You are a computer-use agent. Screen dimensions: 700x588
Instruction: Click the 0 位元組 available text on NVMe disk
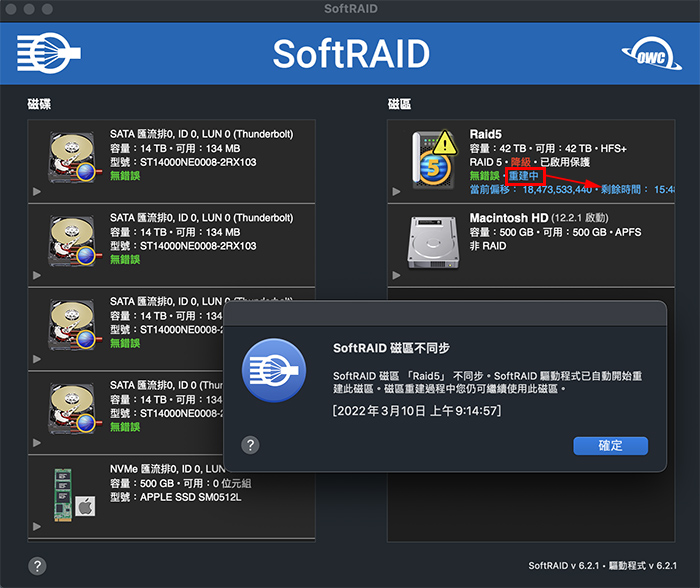[232, 484]
